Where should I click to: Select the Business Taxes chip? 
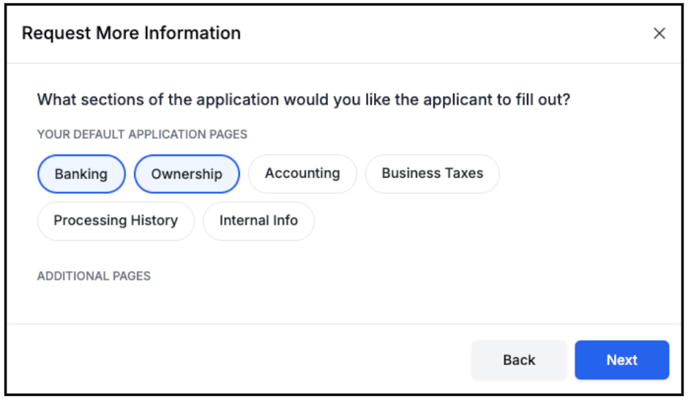[432, 174]
